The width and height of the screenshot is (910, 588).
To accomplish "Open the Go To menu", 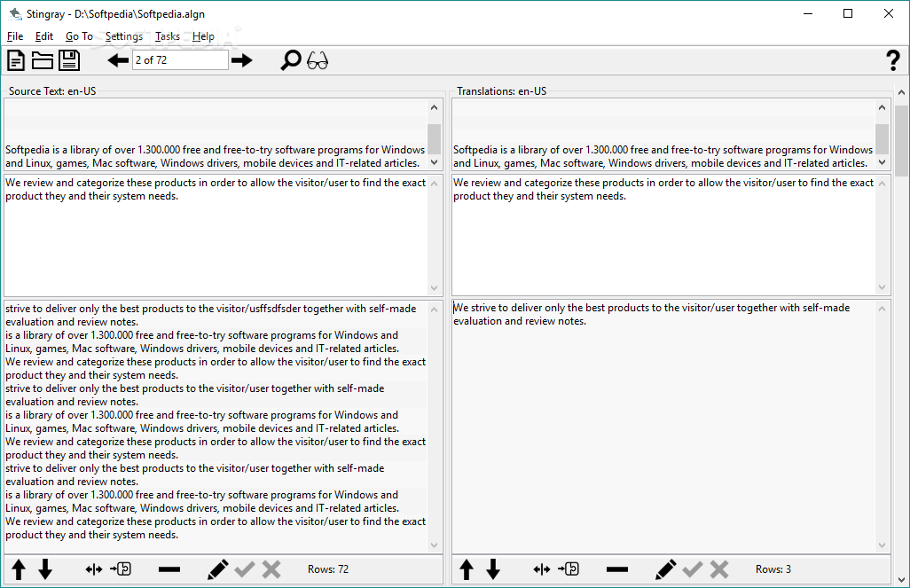I will [x=79, y=36].
